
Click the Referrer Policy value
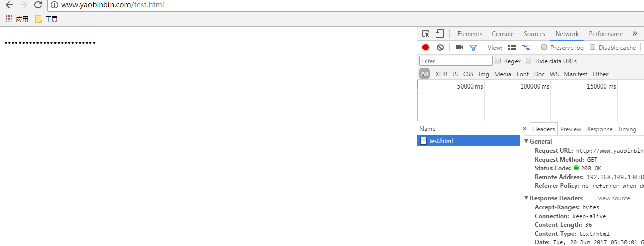613,186
